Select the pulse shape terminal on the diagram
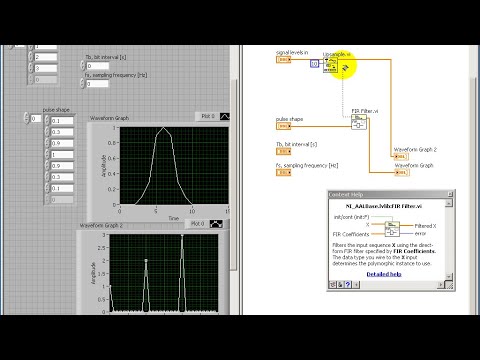 coord(283,126)
